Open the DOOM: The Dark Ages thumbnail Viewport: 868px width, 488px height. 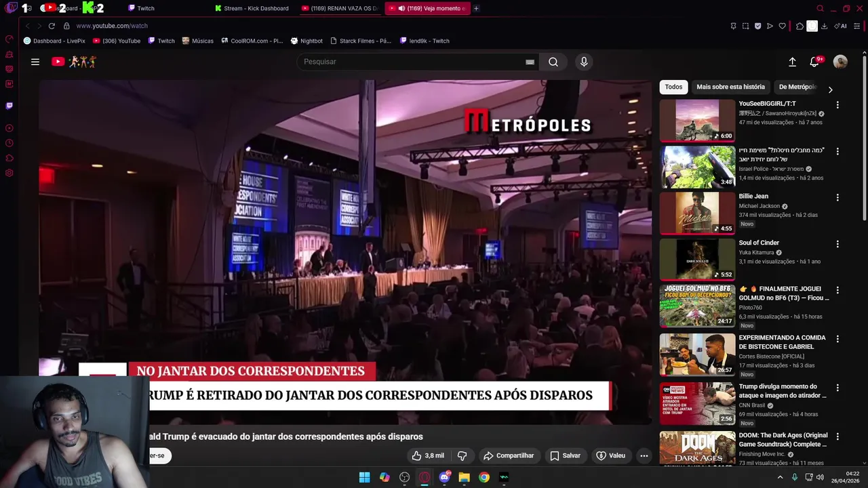click(x=697, y=448)
